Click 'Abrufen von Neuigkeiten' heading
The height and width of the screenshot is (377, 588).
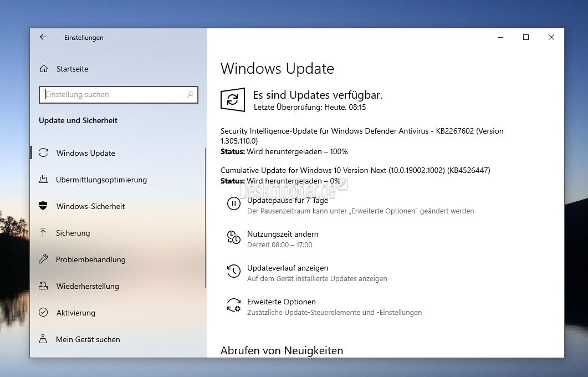282,350
